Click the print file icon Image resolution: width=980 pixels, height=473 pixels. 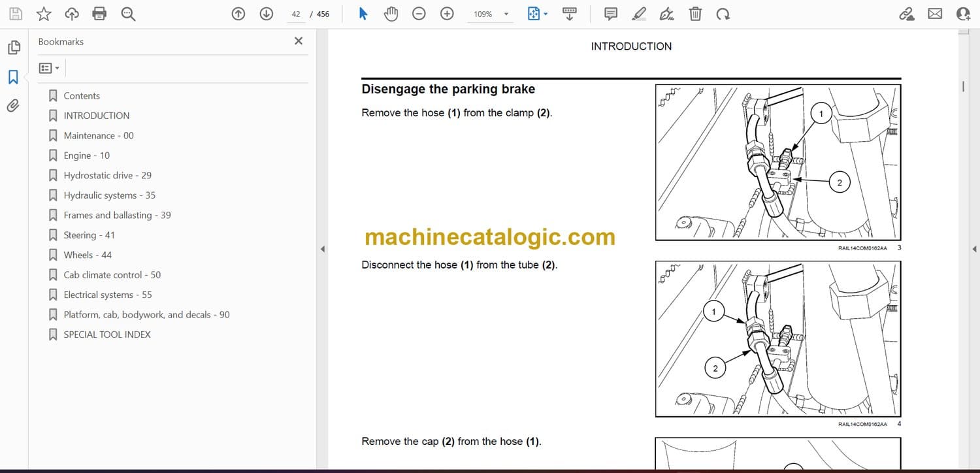(x=99, y=14)
